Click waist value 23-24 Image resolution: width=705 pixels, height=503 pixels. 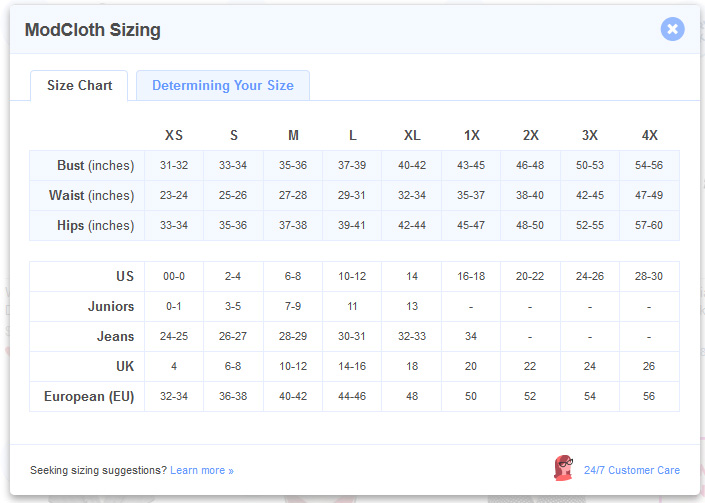tap(174, 196)
